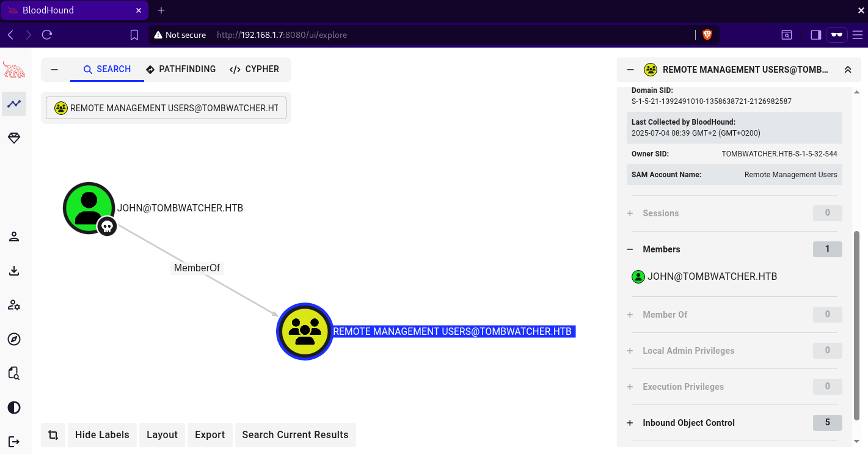This screenshot has width=868, height=454.
Task: Open the Explore graph icon in sidebar
Action: click(x=14, y=104)
